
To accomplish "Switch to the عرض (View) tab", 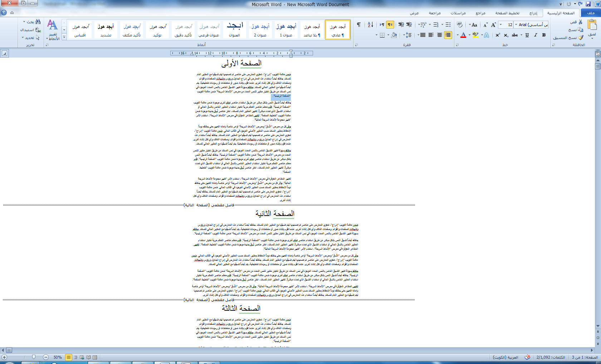I will [414, 13].
